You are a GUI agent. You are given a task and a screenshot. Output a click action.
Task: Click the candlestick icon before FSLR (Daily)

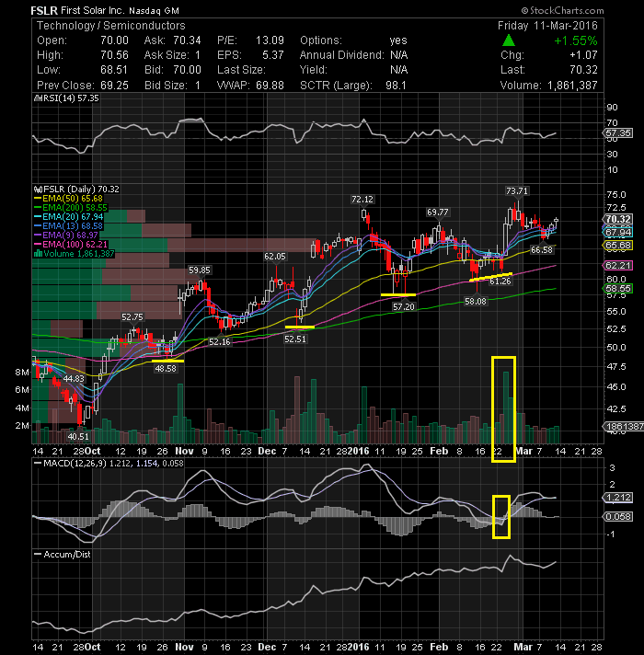click(38, 190)
